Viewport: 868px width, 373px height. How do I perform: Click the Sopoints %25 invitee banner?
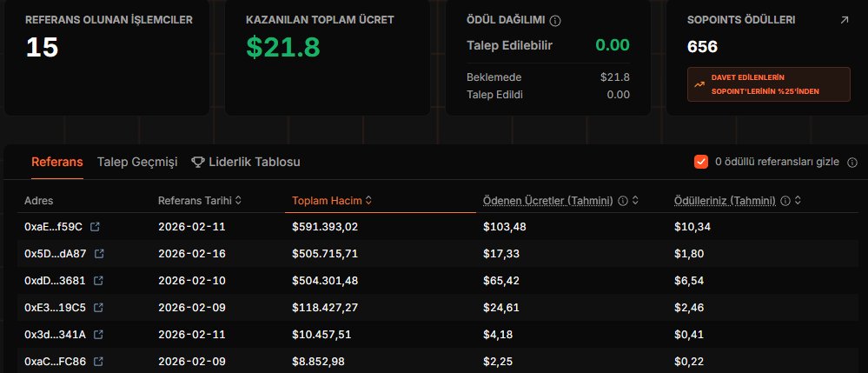(x=768, y=84)
